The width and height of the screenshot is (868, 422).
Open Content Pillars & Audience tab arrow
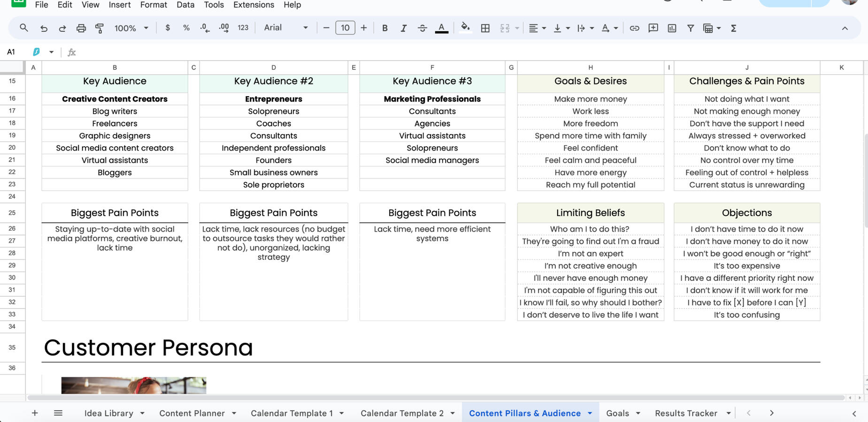(590, 413)
